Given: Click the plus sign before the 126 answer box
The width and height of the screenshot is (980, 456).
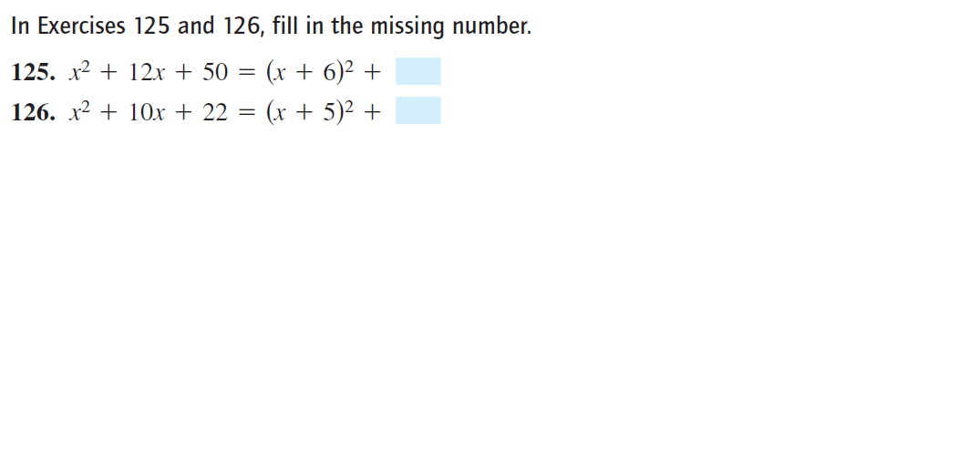Looking at the screenshot, I should pyautogui.click(x=371, y=113).
